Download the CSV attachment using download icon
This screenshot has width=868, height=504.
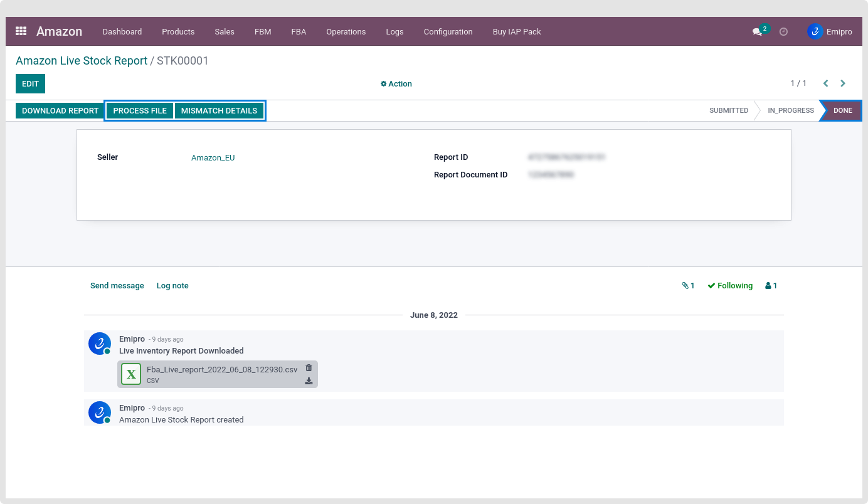click(309, 381)
